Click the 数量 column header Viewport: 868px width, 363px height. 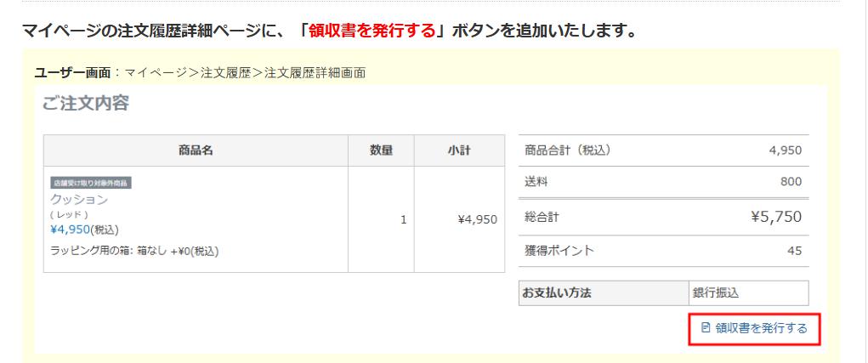point(382,150)
